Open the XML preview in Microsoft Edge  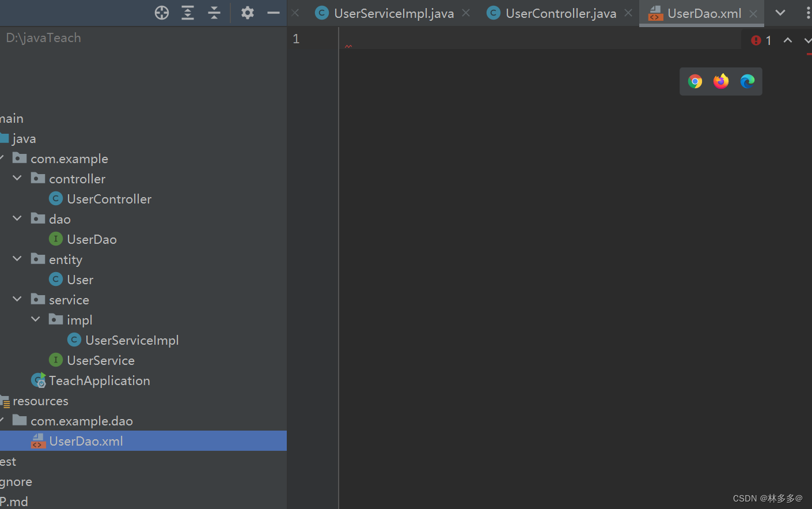(x=747, y=81)
